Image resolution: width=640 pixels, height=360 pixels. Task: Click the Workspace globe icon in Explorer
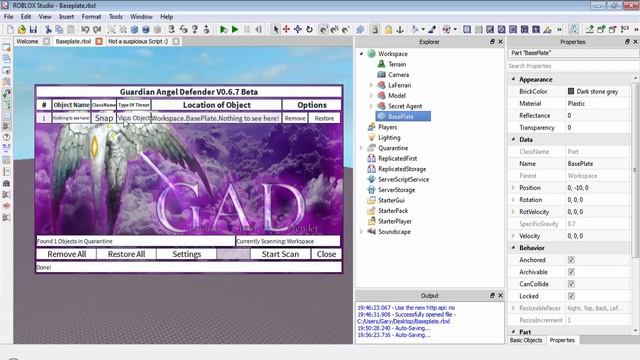(371, 53)
